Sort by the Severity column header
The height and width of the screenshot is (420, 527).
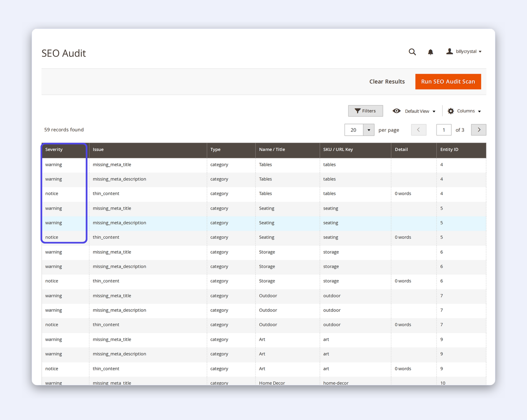click(x=65, y=150)
